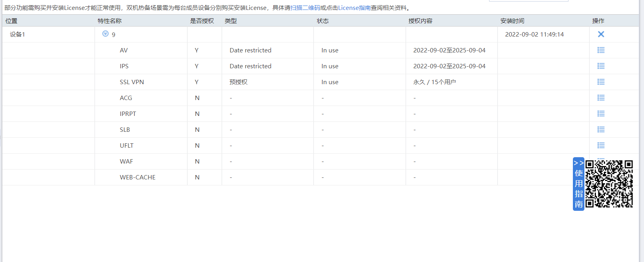Select the 设备1 location cell
The width and height of the screenshot is (644, 262).
coord(17,35)
